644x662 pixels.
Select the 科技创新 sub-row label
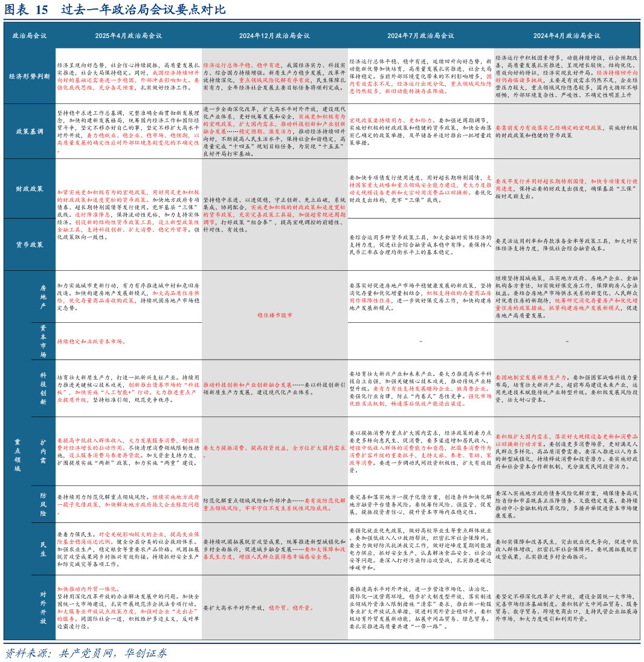pyautogui.click(x=43, y=387)
